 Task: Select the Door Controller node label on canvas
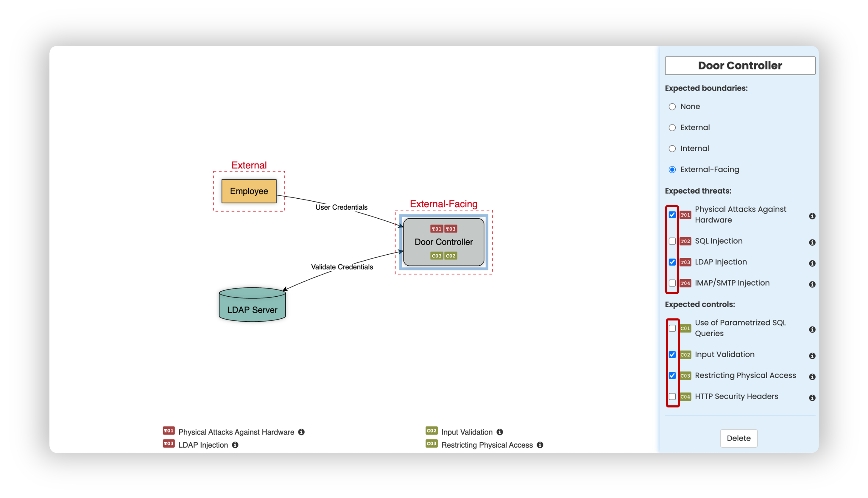[443, 242]
